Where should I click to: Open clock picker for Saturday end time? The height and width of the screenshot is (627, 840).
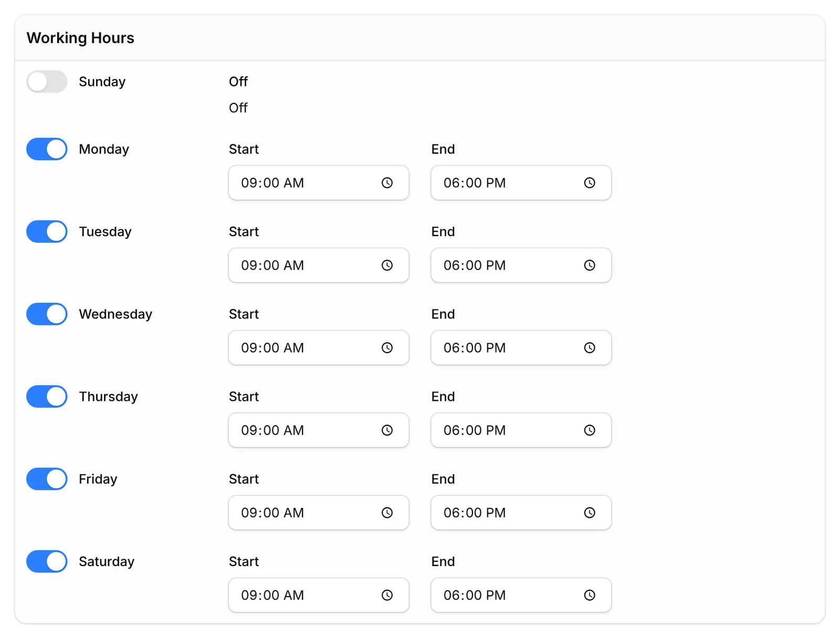[590, 595]
